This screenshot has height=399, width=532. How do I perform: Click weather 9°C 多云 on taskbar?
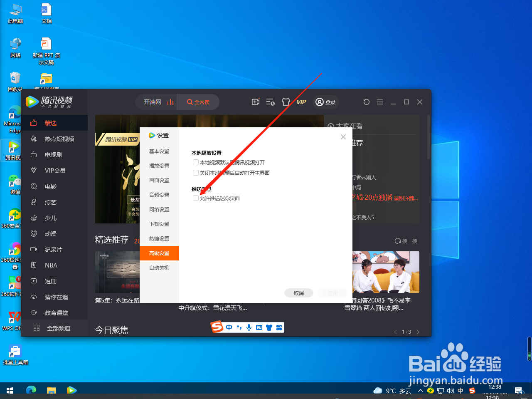(392, 391)
